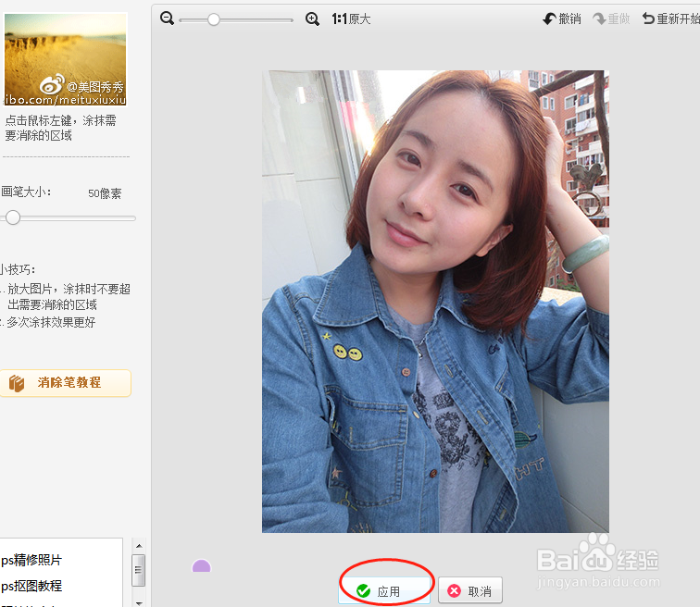Open the 美图秀秀 weibo banner thumbnail
The width and height of the screenshot is (700, 607).
[x=65, y=59]
